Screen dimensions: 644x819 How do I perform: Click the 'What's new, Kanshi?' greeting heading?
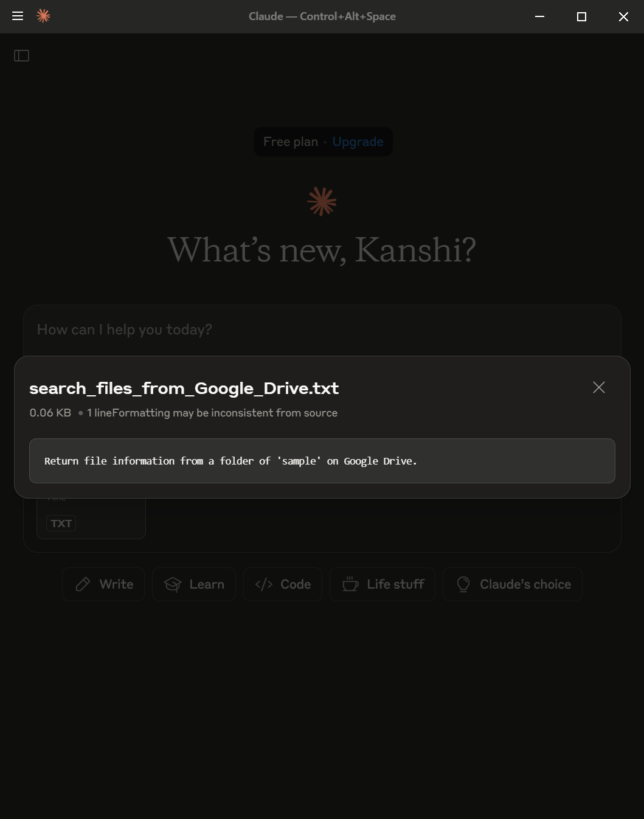tap(322, 250)
